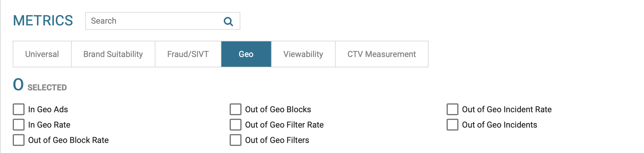644x153 pixels.
Task: Click the active Geo tab
Action: click(x=246, y=54)
